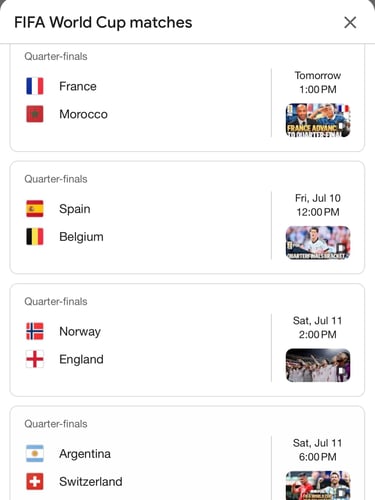Image resolution: width=375 pixels, height=500 pixels.
Task: Select the Argentina team name
Action: pyautogui.click(x=85, y=454)
